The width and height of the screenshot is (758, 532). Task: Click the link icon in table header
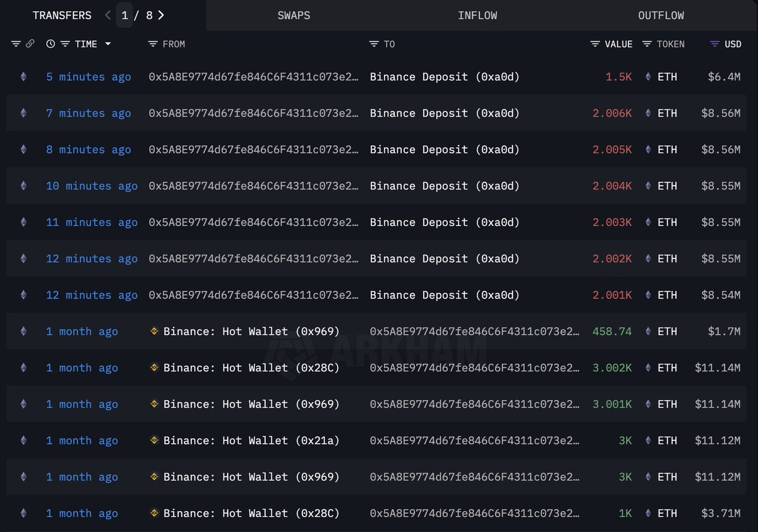pyautogui.click(x=30, y=44)
